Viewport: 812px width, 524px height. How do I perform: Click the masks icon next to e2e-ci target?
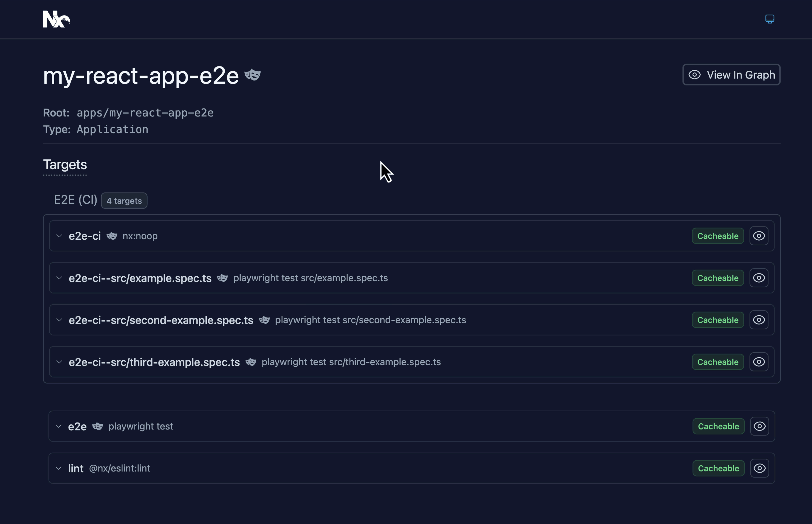(x=112, y=235)
